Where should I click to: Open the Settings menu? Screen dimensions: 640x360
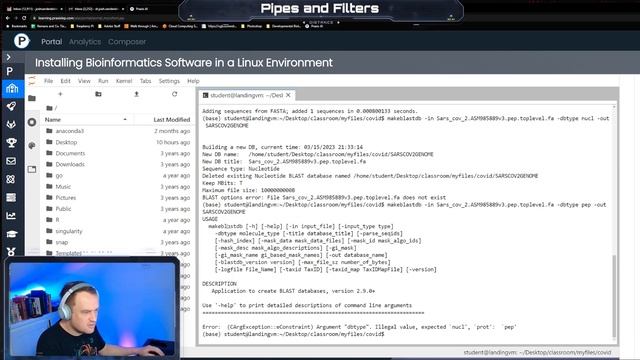169,81
